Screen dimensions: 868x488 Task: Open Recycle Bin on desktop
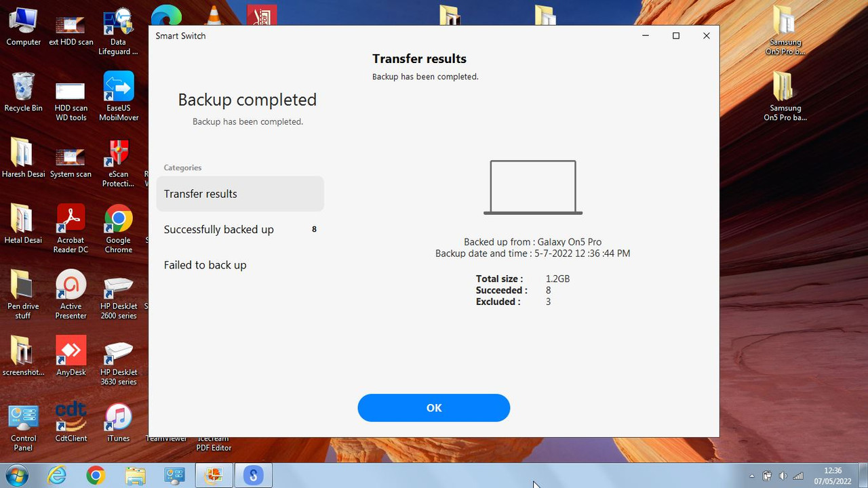[24, 92]
